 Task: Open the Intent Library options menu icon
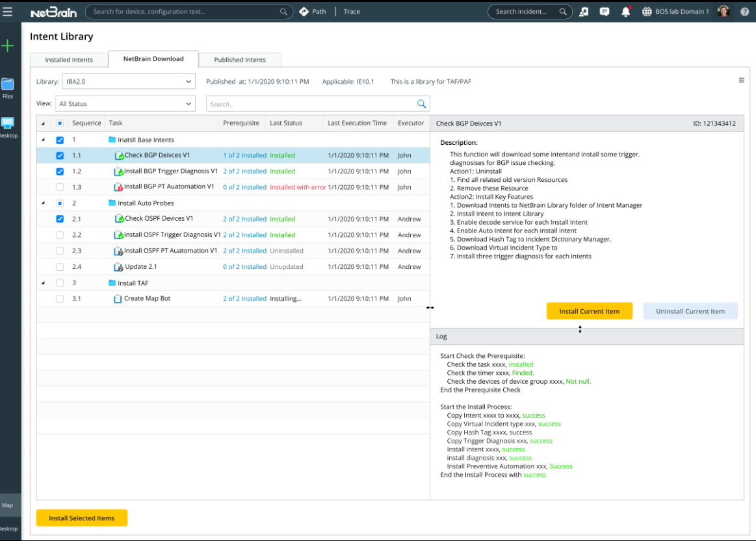(742, 81)
